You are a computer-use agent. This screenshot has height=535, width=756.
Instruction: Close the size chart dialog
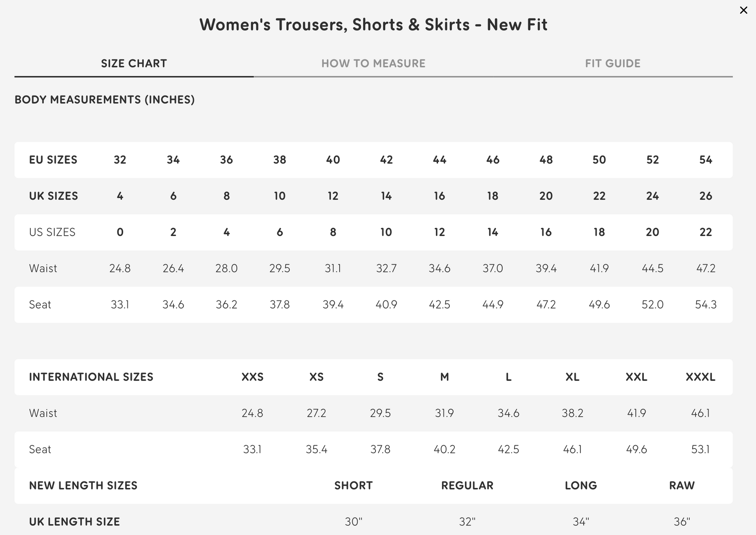(743, 10)
